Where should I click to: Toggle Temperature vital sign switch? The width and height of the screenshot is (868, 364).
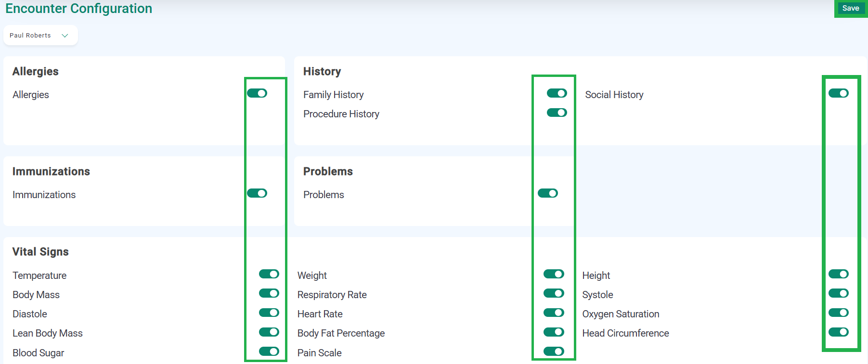pyautogui.click(x=269, y=274)
